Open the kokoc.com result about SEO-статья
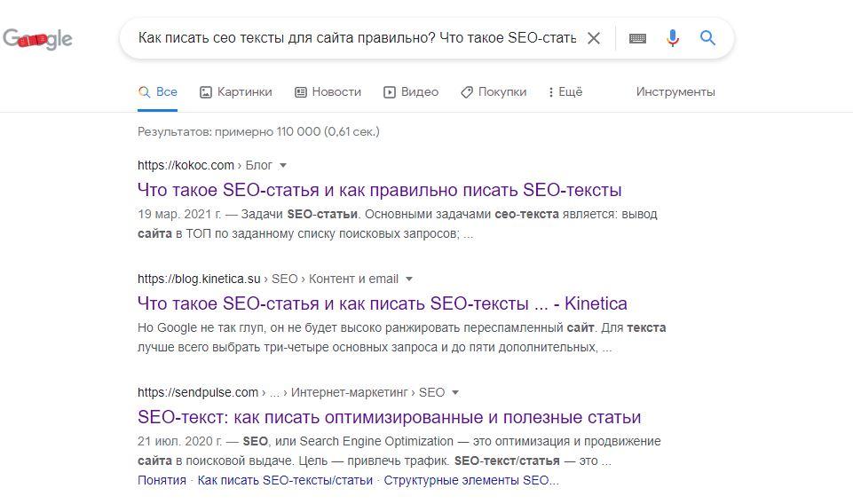This screenshot has height=504, width=853. coord(380,190)
